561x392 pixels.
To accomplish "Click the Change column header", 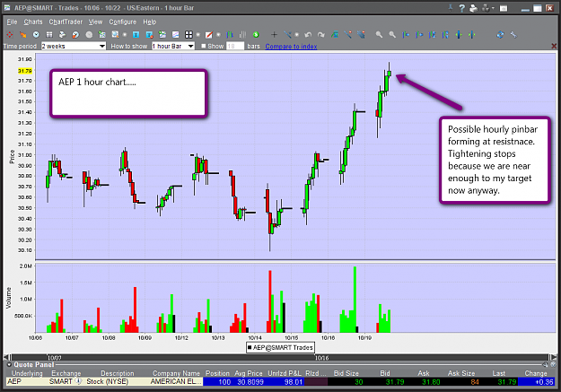I will click(536, 373).
